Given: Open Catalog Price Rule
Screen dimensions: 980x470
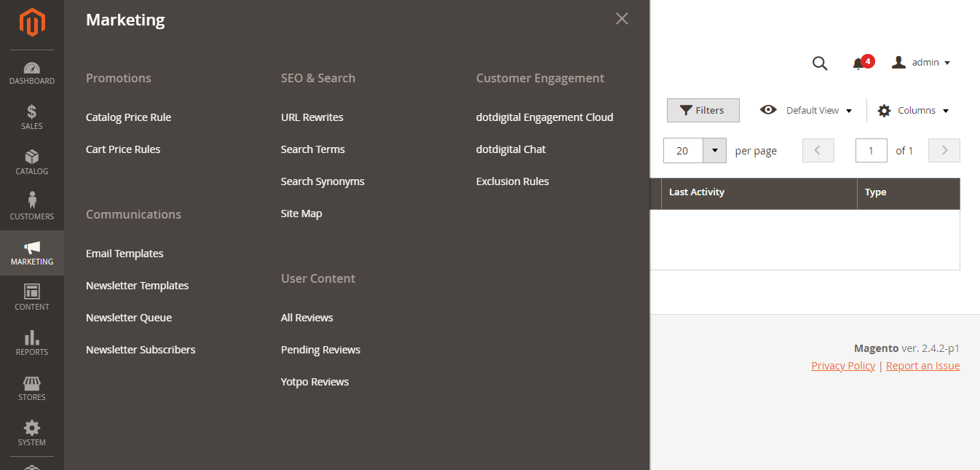Looking at the screenshot, I should pyautogui.click(x=128, y=117).
